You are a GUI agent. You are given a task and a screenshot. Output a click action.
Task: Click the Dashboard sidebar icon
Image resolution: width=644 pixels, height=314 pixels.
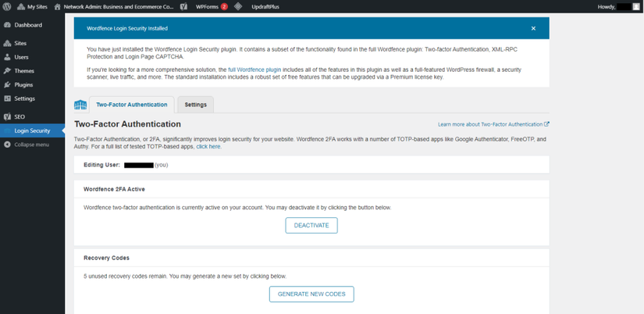pos(7,25)
